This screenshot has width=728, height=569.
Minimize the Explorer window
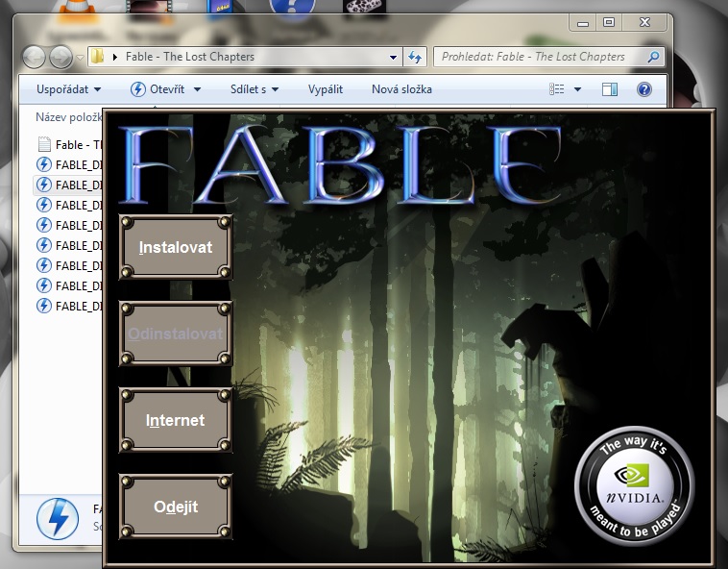583,22
